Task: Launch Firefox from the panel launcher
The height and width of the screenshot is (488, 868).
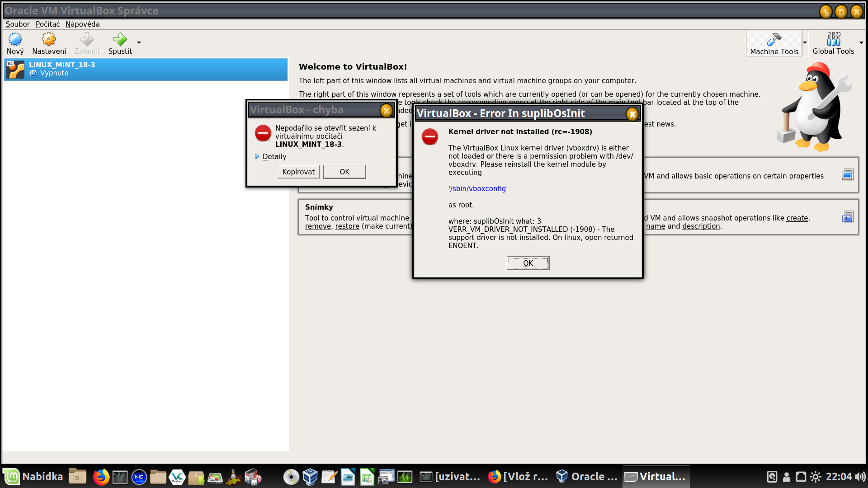Action: tap(101, 477)
